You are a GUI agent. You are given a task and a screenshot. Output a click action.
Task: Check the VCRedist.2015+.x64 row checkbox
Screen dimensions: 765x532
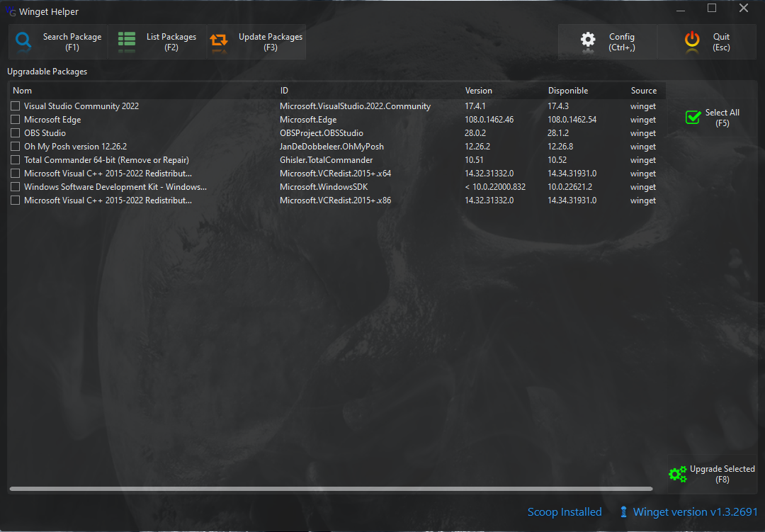pos(15,174)
